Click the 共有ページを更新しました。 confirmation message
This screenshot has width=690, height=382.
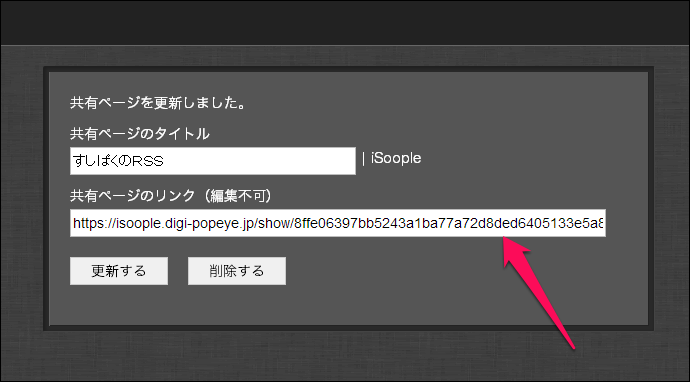[x=158, y=103]
